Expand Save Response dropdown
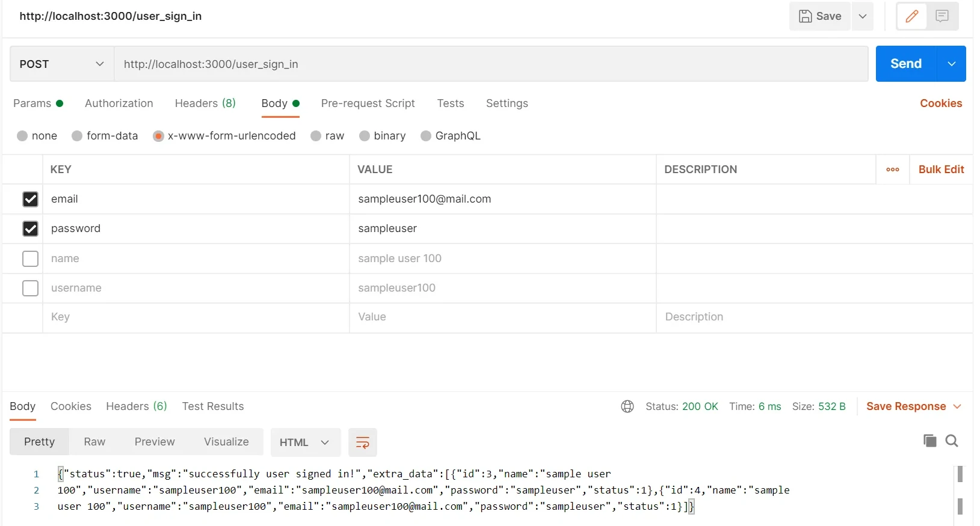This screenshot has height=526, width=980. point(957,406)
